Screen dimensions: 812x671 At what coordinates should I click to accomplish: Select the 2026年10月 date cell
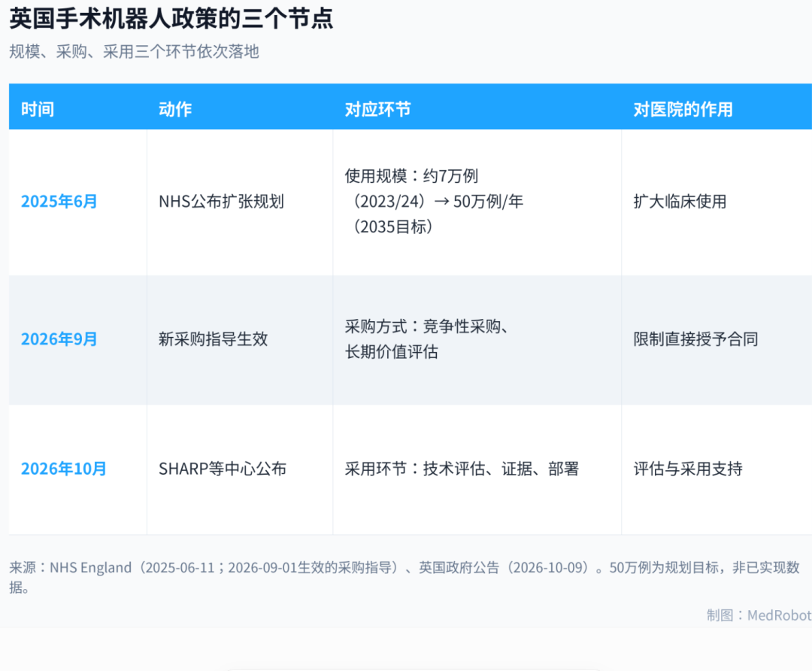(64, 469)
